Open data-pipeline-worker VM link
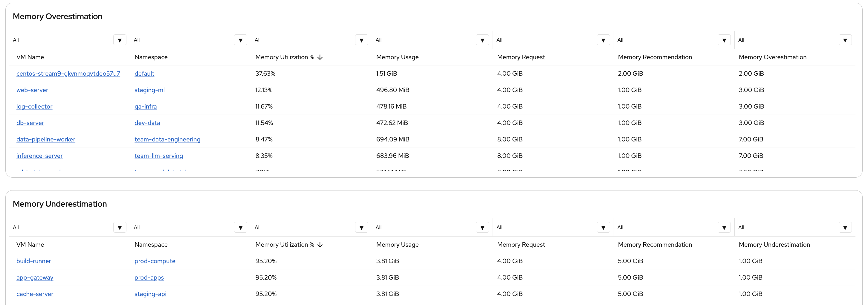Viewport: 868px width, 305px height. [46, 140]
